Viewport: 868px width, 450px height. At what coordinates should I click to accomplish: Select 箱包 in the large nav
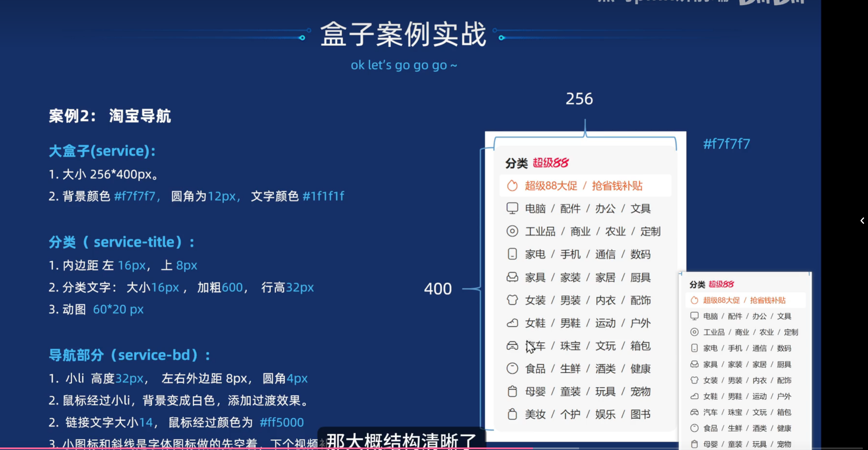tap(640, 346)
